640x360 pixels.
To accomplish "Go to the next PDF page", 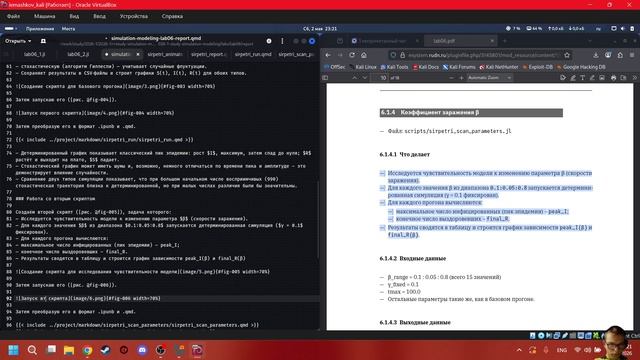I will (x=364, y=78).
